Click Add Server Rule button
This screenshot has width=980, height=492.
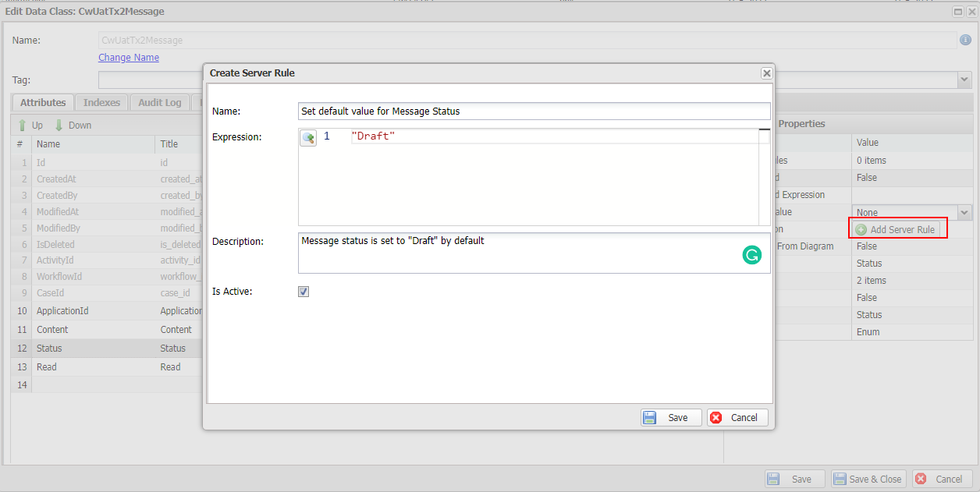[896, 229]
